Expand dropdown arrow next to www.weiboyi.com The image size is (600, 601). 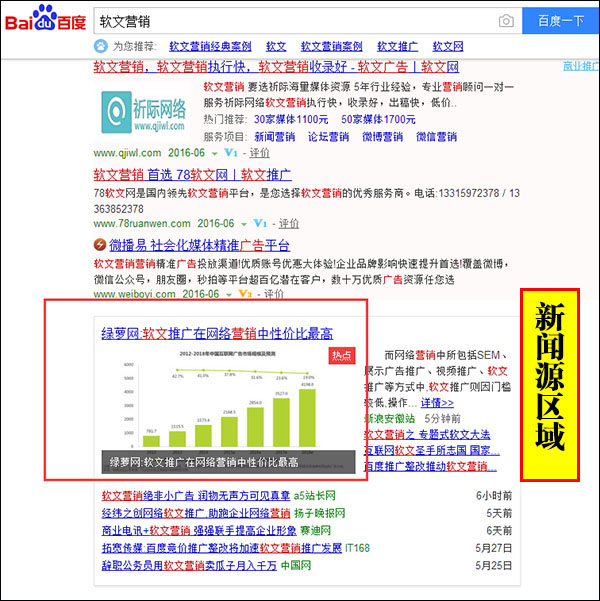point(229,295)
